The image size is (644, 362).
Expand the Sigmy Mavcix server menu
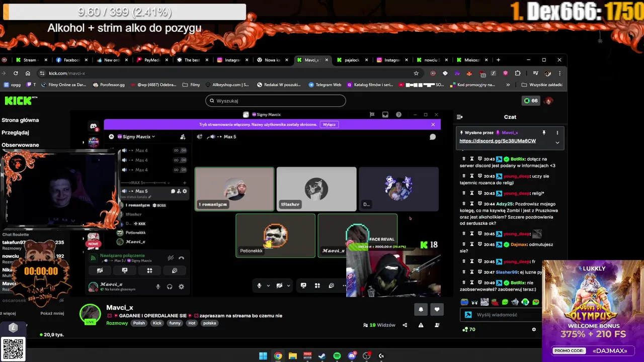tap(136, 137)
